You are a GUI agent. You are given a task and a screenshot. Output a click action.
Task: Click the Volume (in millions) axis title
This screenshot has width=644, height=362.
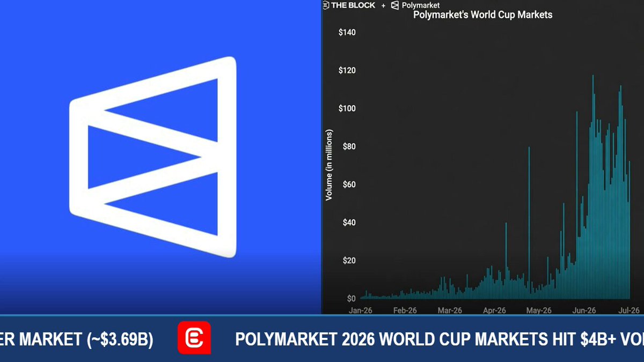(x=329, y=165)
